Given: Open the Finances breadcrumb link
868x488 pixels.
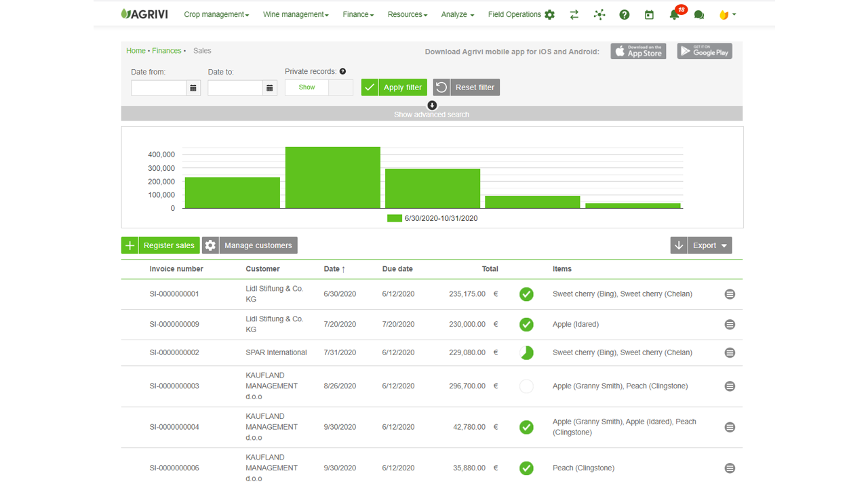Looking at the screenshot, I should (167, 50).
